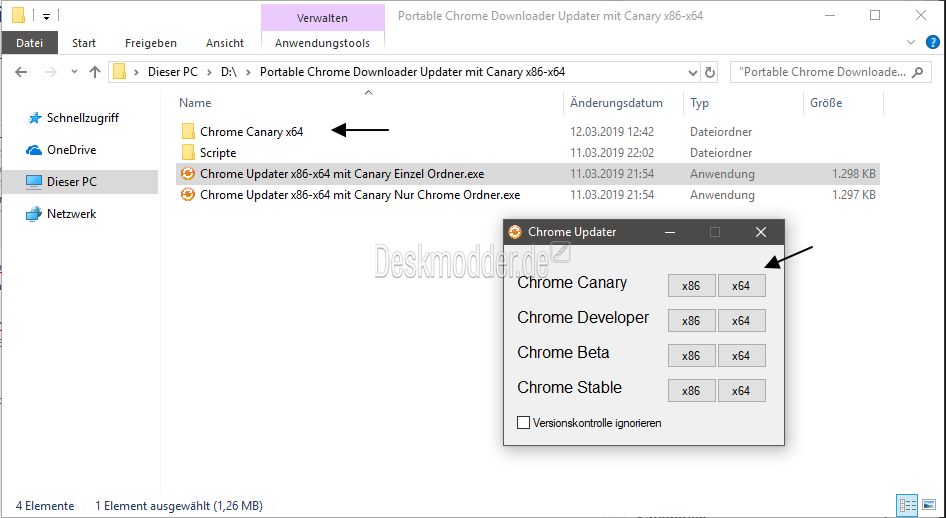Sort by Name column header

click(195, 103)
